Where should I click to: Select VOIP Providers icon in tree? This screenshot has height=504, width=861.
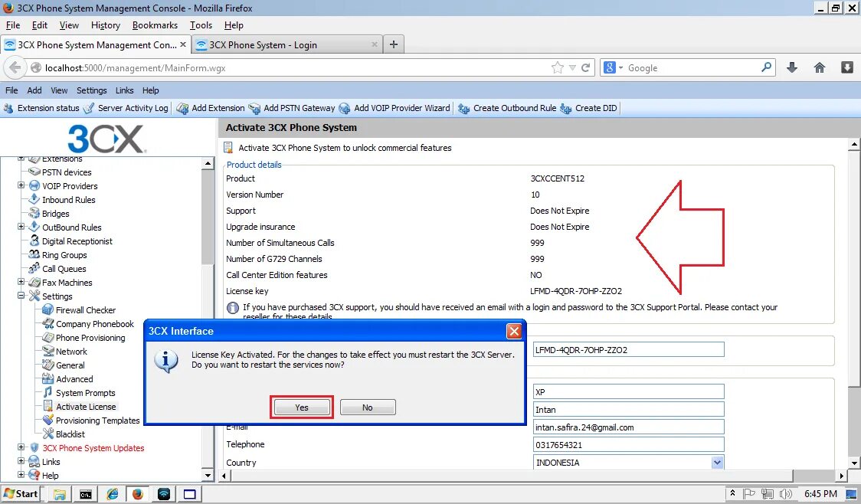tap(34, 185)
